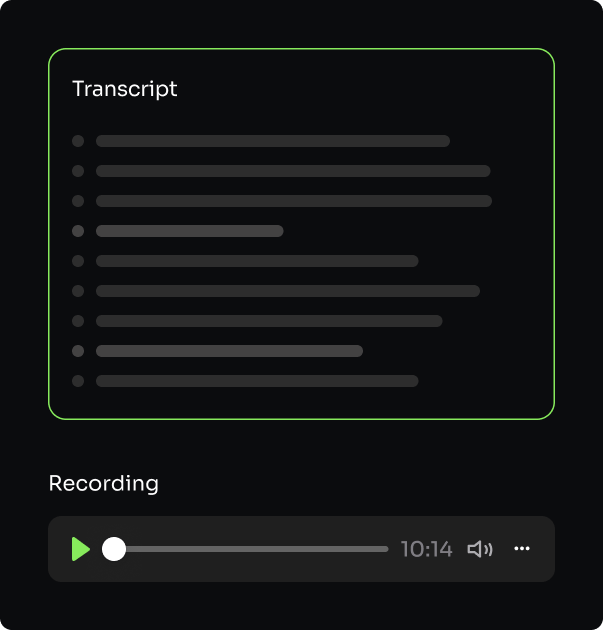
Task: Select the third transcript line bullet
Action: pos(78,201)
